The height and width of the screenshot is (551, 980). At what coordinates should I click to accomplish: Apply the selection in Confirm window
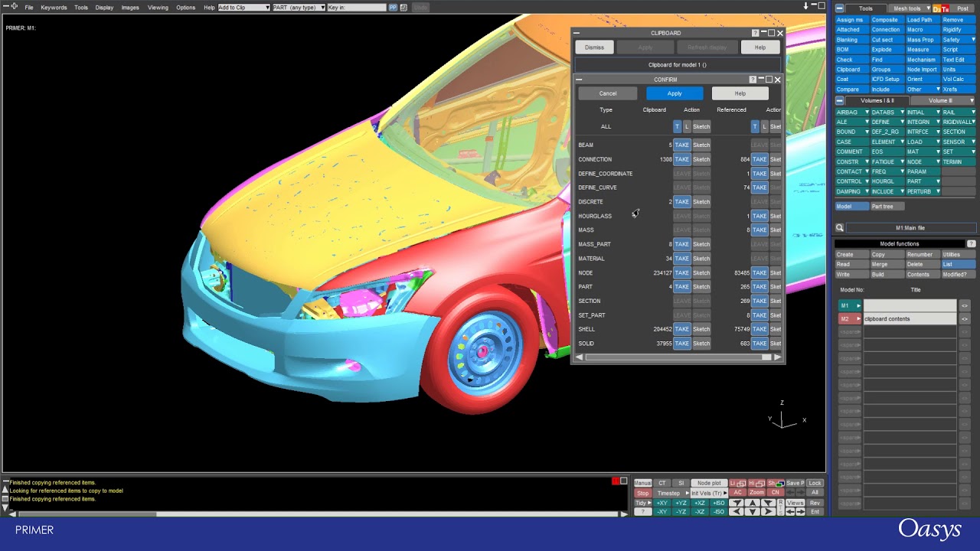[675, 93]
